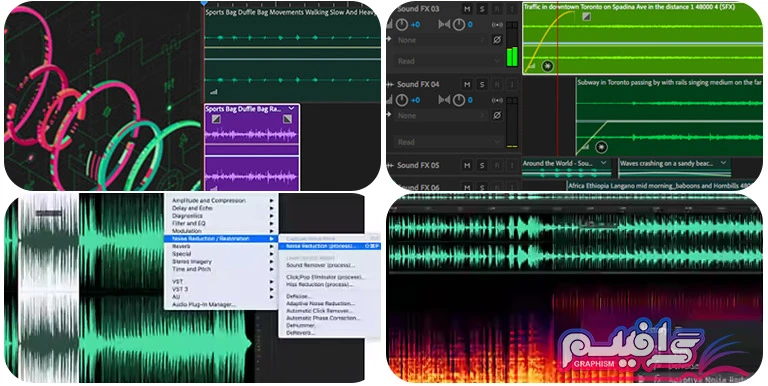Arm Sound FX 03 for recording
Viewport: 768px width, 386px height.
[497, 9]
